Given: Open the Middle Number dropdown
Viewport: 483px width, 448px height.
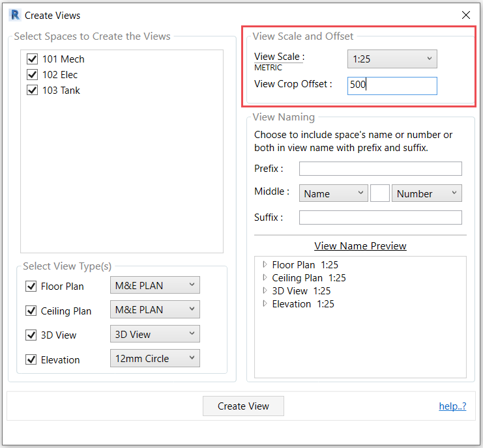Looking at the screenshot, I should point(426,193).
